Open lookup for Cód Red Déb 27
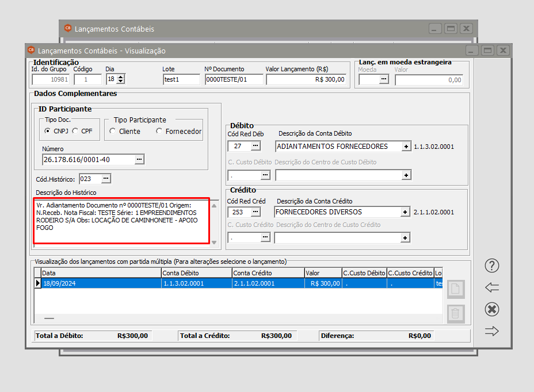534x392 pixels. coord(255,146)
